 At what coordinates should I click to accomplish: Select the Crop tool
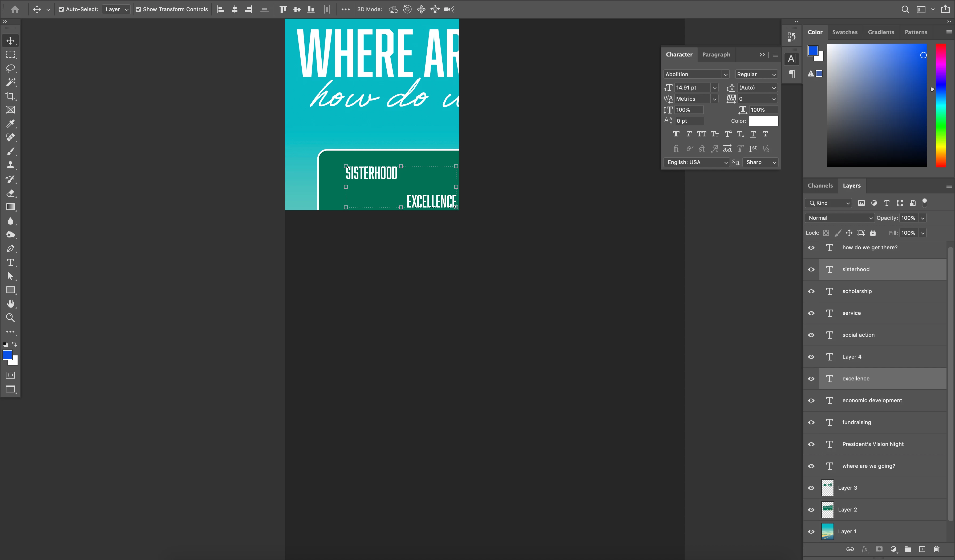click(10, 96)
